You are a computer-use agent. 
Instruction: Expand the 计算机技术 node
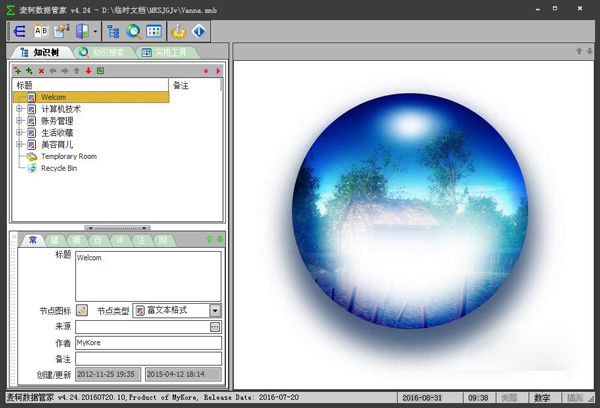[19, 109]
